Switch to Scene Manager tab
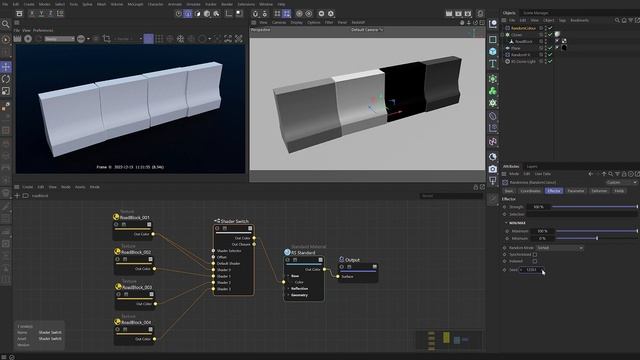 click(536, 13)
